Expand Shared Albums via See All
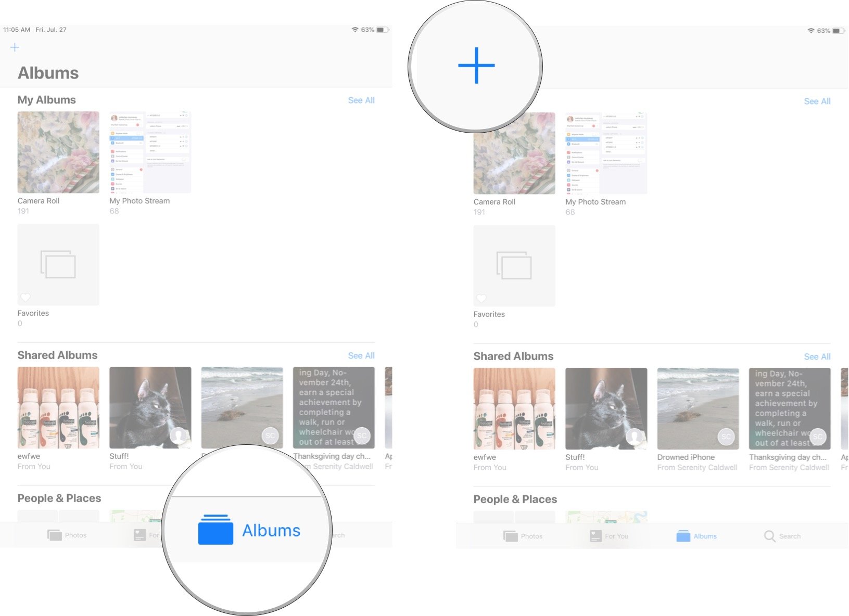 (x=361, y=355)
